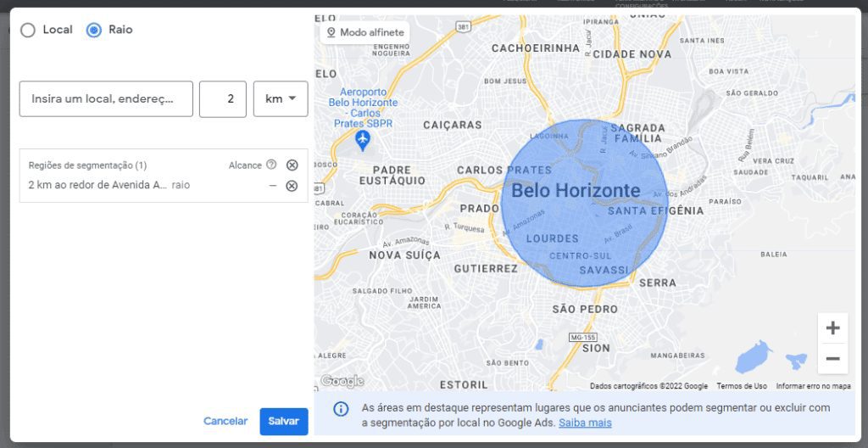Click the ESTORIL label
This screenshot has height=448, width=868.
coord(464,384)
